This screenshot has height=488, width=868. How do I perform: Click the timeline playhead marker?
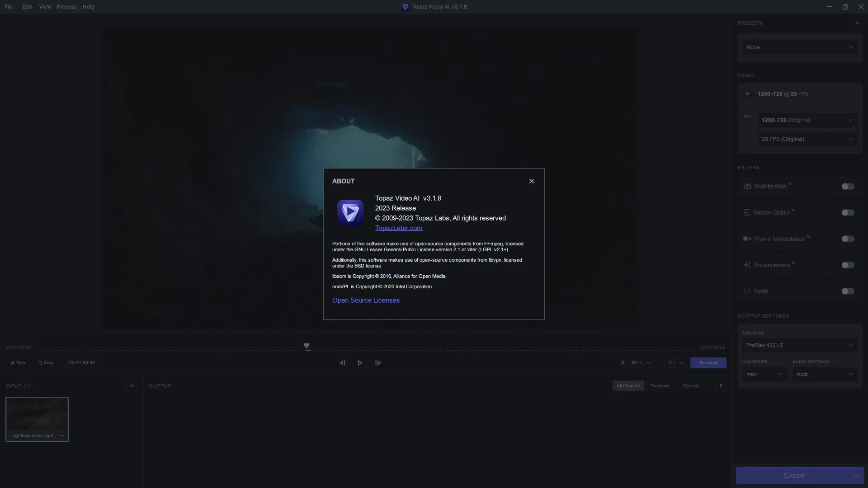[307, 347]
